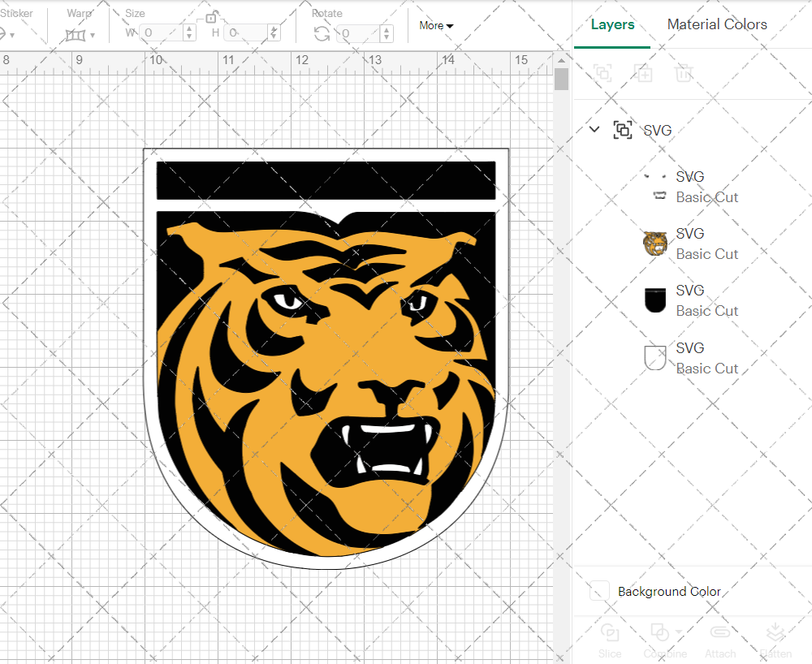Select the eyes and teeth layer thumbnail
The width and height of the screenshot is (812, 664).
(655, 187)
